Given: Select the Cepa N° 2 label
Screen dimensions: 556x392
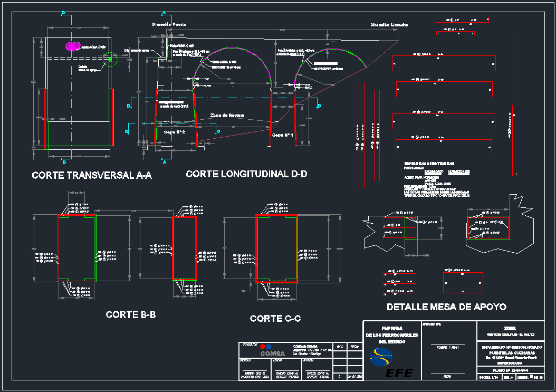Looking at the screenshot, I should tap(174, 132).
